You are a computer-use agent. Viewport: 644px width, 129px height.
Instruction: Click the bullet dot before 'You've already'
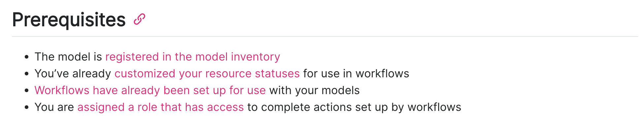pos(27,74)
